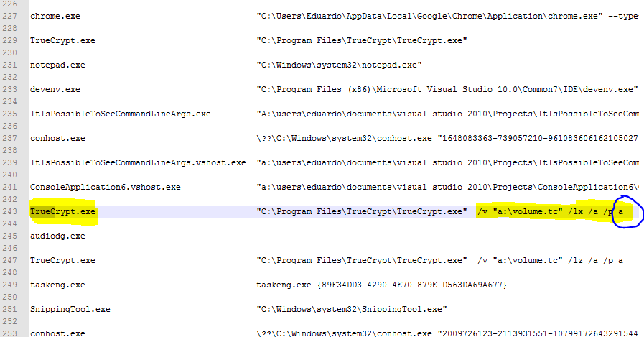Click command line path on line 239
Screen dimensions: 644x337
448,162
